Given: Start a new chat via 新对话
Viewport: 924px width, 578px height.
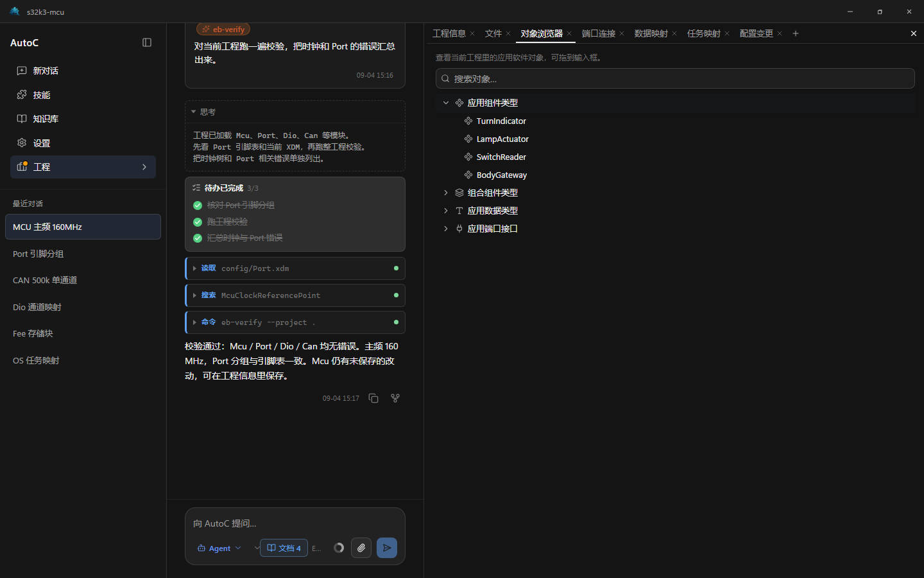Looking at the screenshot, I should [83, 71].
